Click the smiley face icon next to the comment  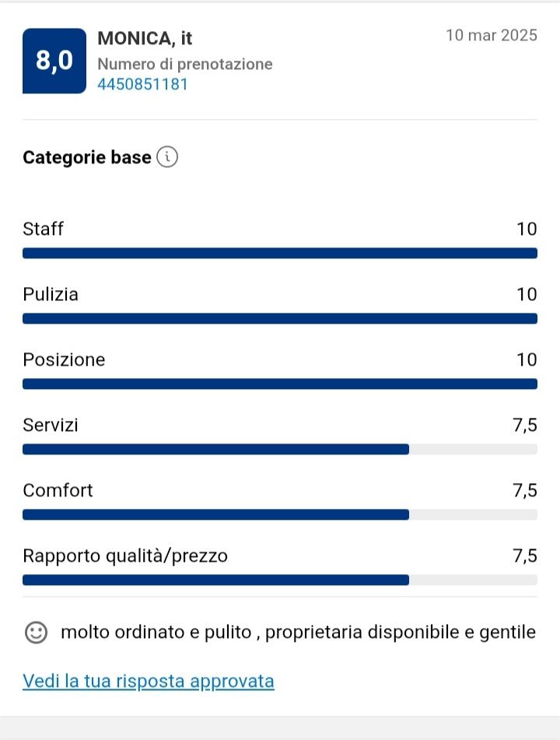pos(37,633)
